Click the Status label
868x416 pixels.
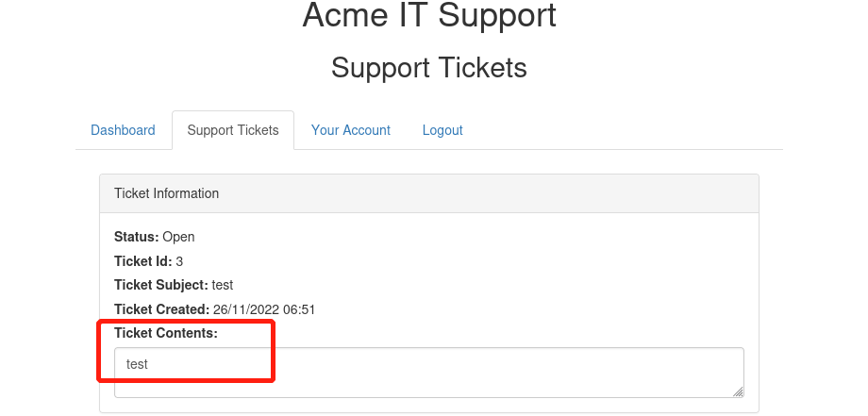tap(136, 237)
